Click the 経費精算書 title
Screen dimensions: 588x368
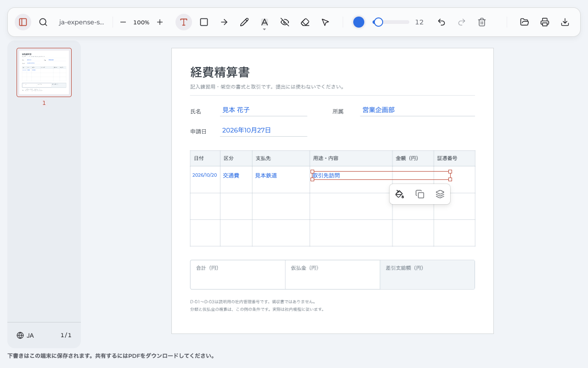(x=220, y=72)
